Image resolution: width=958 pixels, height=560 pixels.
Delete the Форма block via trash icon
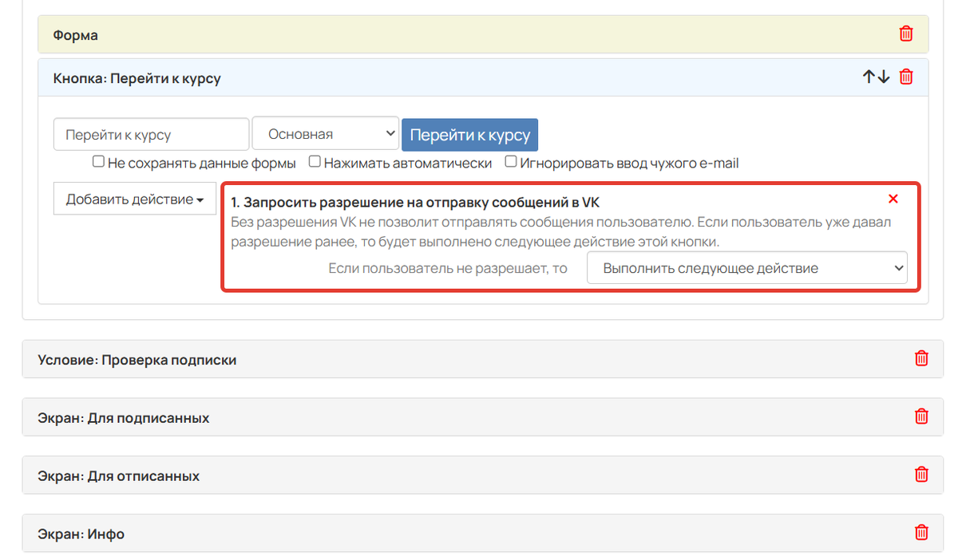pos(905,34)
